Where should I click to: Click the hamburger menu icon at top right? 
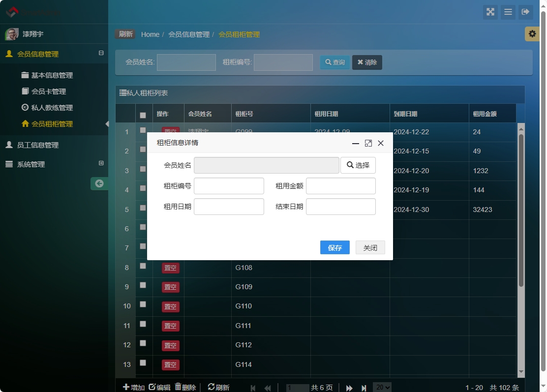tap(508, 12)
